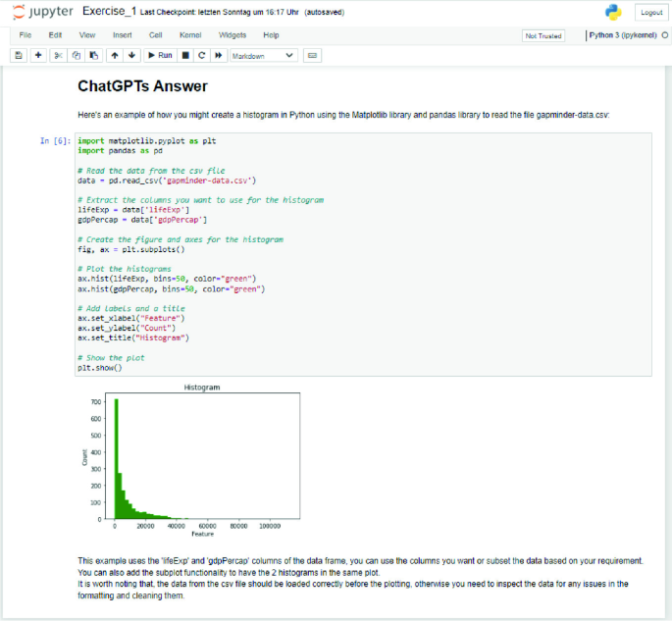The width and height of the screenshot is (672, 621).
Task: Click the Logout button
Action: [651, 13]
